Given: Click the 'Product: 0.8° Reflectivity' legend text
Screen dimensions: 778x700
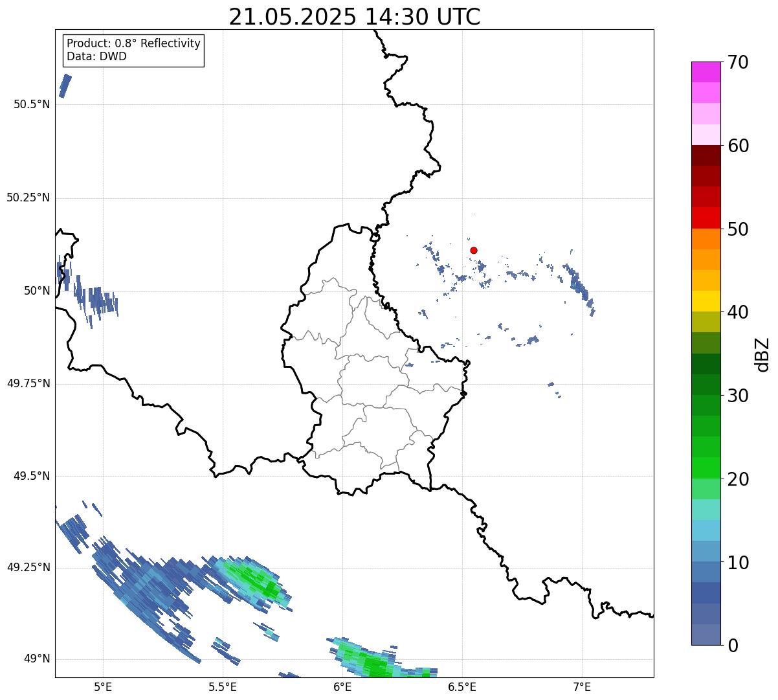Looking at the screenshot, I should pyautogui.click(x=134, y=43).
